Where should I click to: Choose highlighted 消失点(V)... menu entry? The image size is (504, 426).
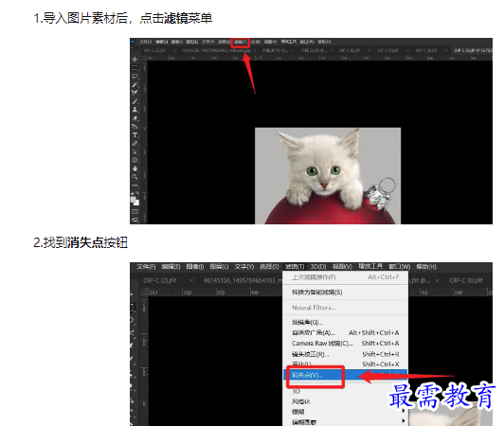pyautogui.click(x=346, y=375)
